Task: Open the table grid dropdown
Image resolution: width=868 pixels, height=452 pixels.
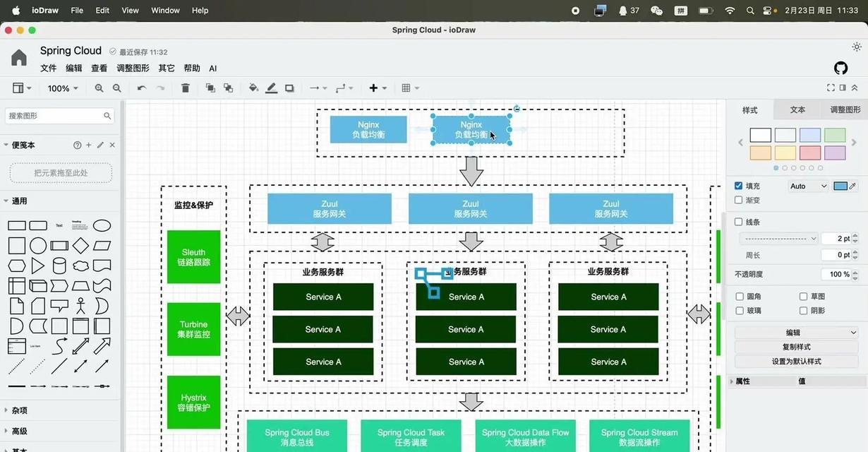Action: click(410, 88)
